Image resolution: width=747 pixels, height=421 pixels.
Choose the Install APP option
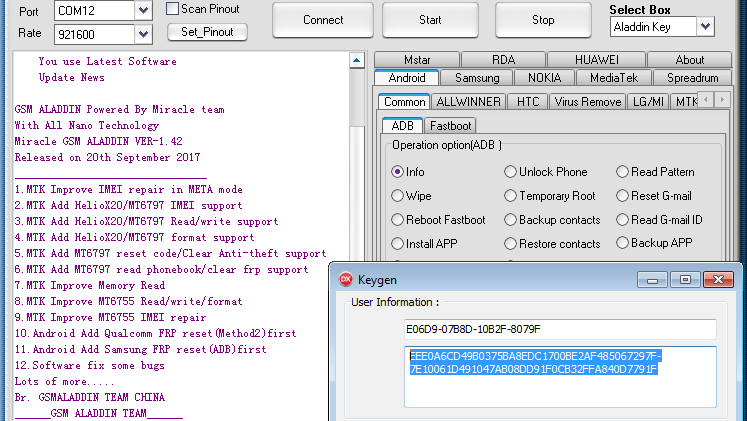pos(397,243)
